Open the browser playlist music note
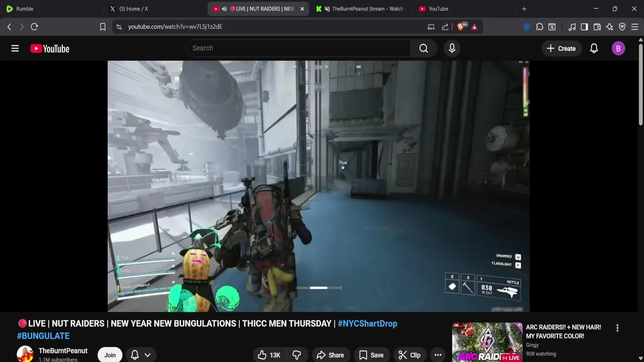This screenshot has height=362, width=644. point(572,27)
